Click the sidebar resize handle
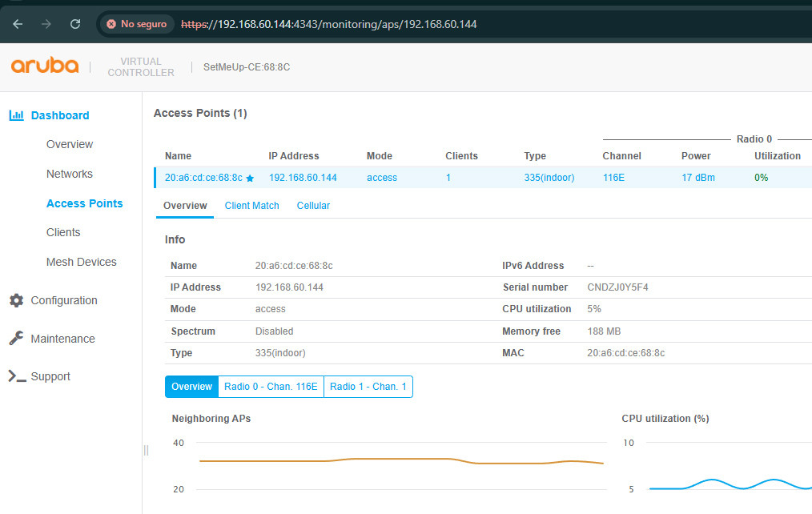Image resolution: width=812 pixels, height=514 pixels. (146, 451)
